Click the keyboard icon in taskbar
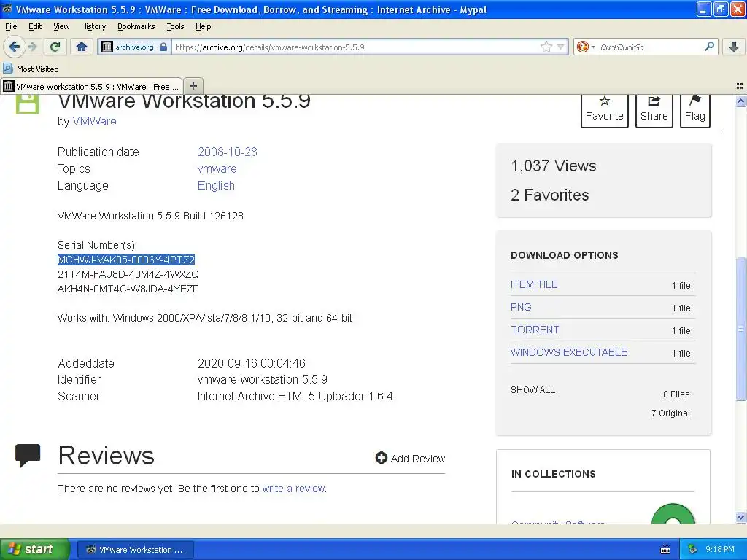 click(x=665, y=550)
